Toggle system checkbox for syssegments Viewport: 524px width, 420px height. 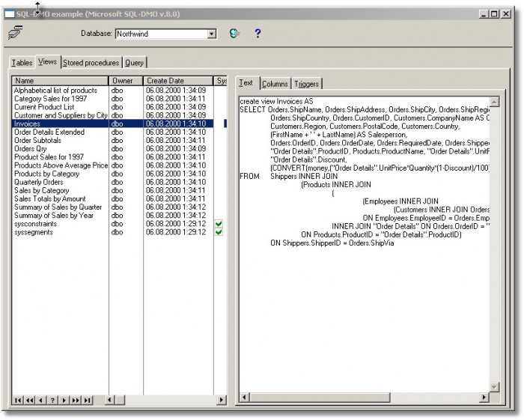[219, 232]
